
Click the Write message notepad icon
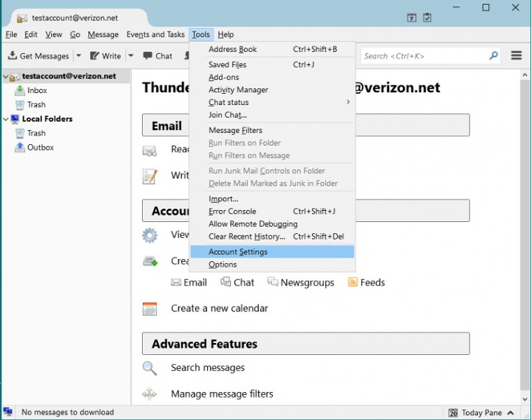pyautogui.click(x=150, y=176)
